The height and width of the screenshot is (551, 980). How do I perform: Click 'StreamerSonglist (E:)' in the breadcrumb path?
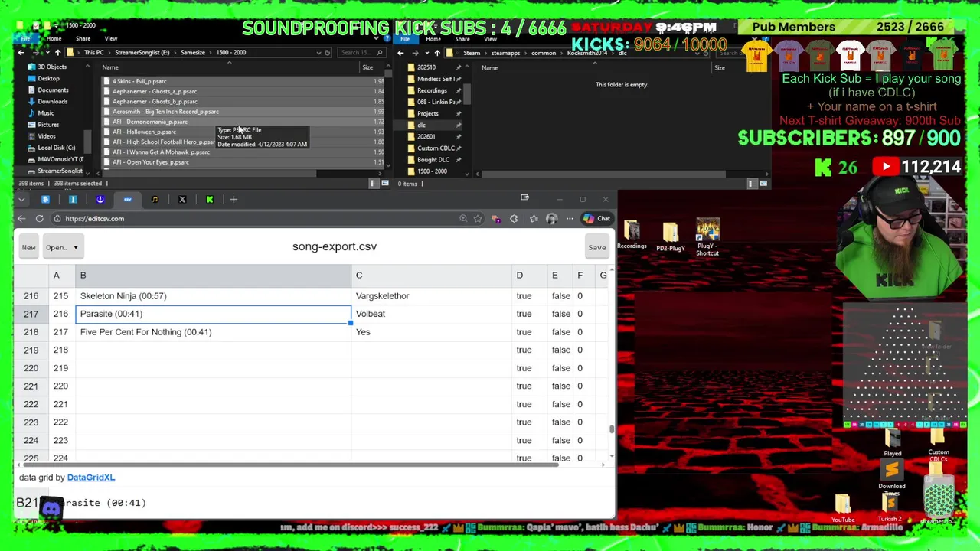(x=142, y=53)
